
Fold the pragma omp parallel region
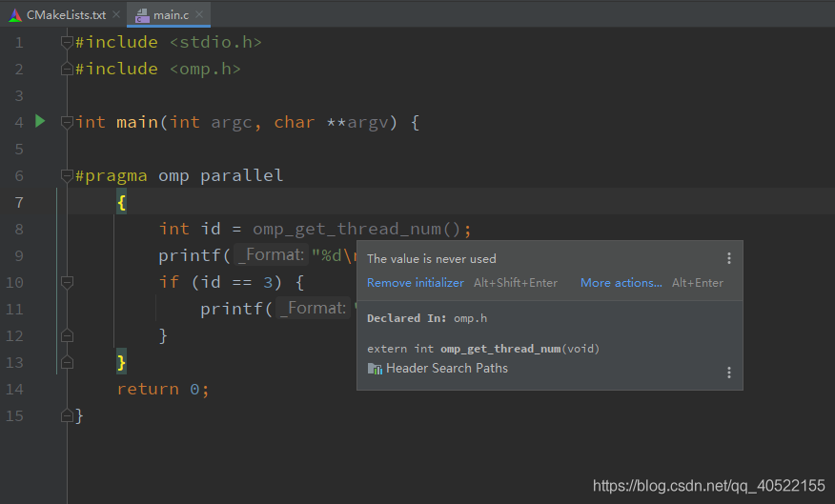[67, 175]
